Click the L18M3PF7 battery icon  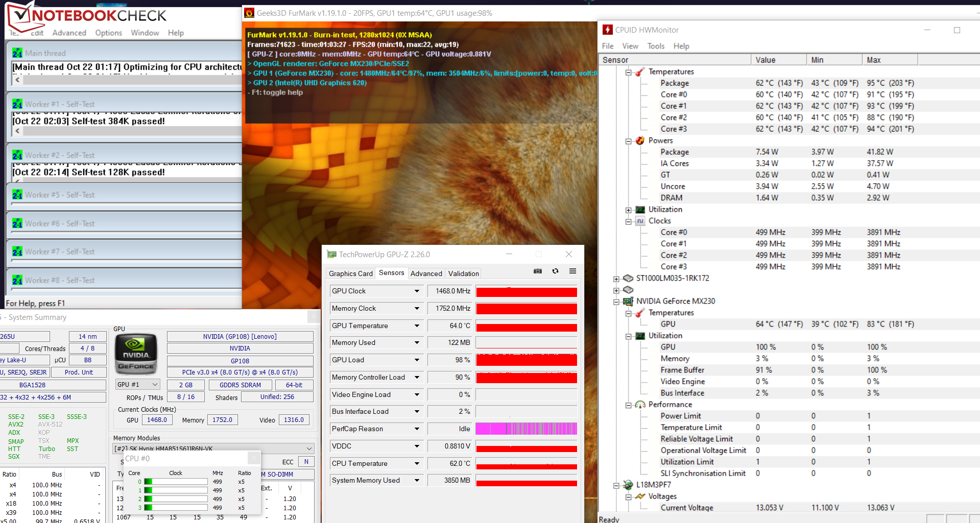(628, 485)
